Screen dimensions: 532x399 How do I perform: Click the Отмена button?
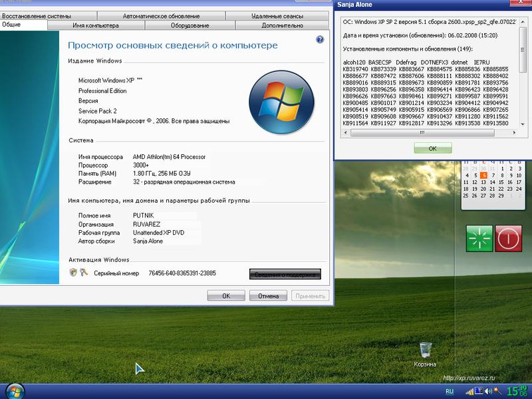(x=268, y=296)
